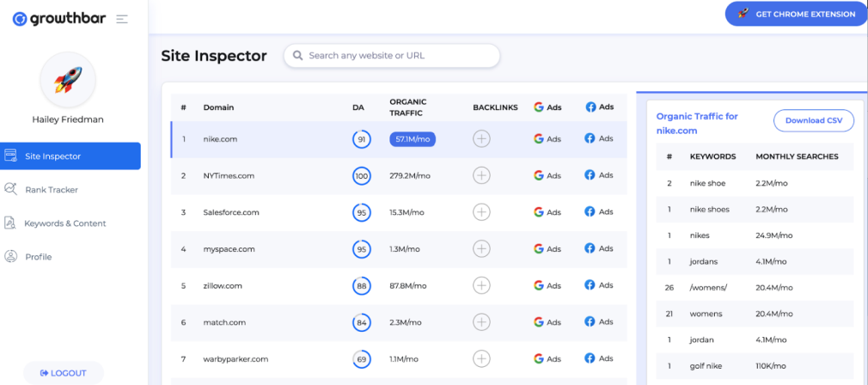This screenshot has width=868, height=385.
Task: Expand backlinks for myspace.com
Action: (481, 249)
